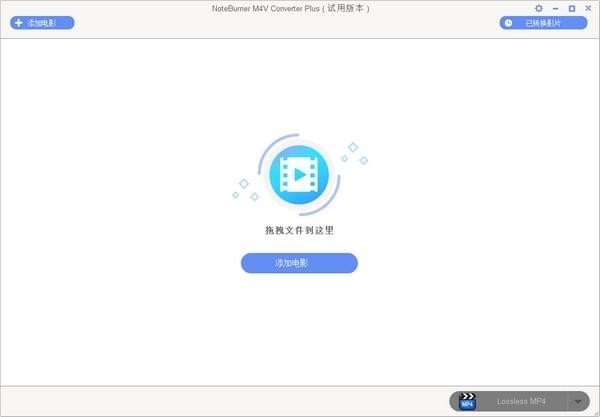Click the clock icon in 已转换影片

point(509,22)
